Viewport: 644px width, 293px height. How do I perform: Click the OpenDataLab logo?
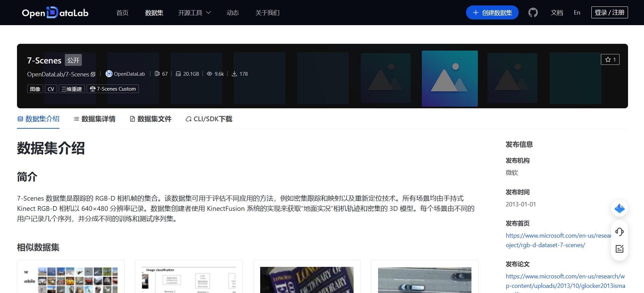tap(55, 13)
